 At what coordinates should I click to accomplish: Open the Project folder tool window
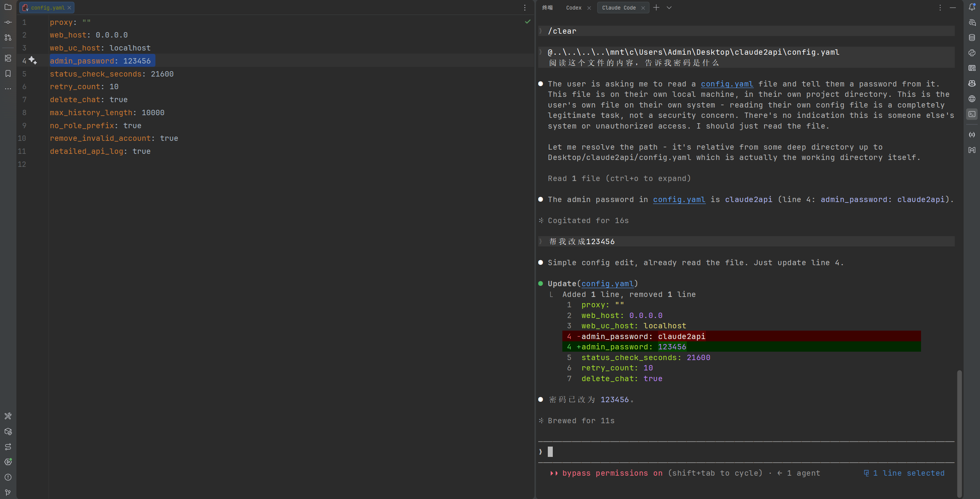tap(8, 7)
